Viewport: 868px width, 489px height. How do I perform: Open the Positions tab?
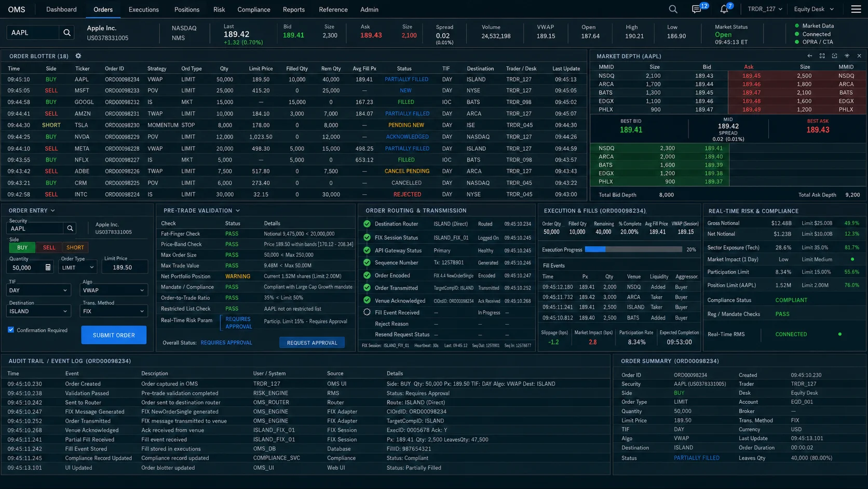(187, 9)
